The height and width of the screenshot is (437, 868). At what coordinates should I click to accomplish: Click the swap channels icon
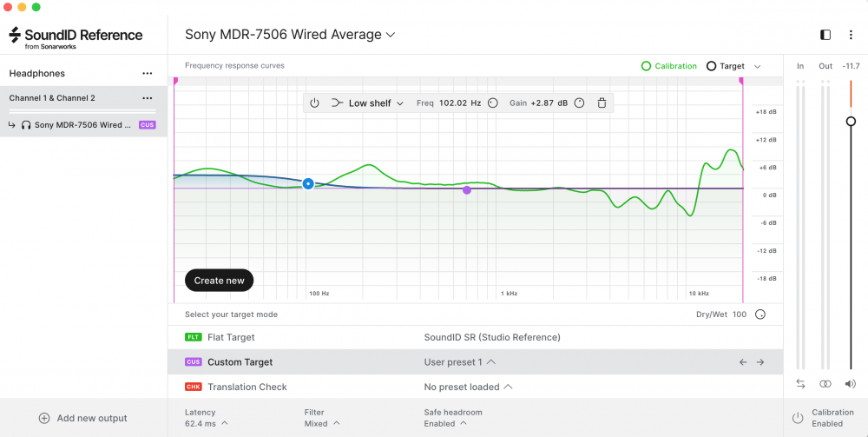pyautogui.click(x=800, y=383)
